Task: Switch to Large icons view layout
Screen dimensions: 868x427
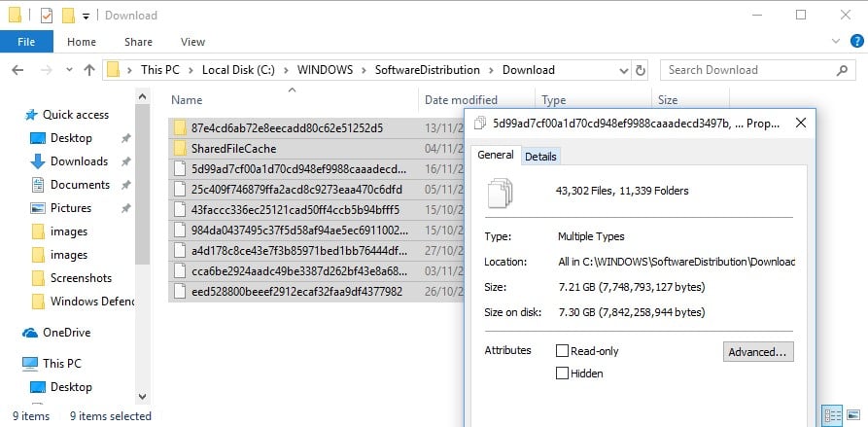Action: (x=852, y=414)
